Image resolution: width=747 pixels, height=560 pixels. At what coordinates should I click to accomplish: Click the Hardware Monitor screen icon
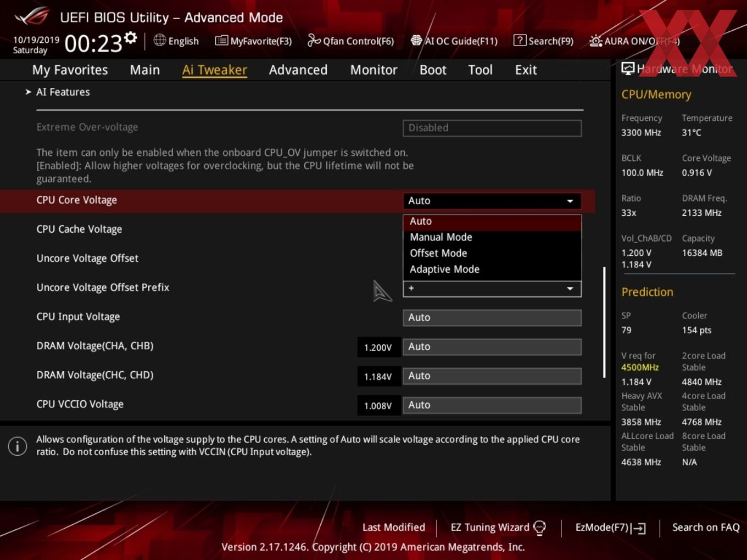pyautogui.click(x=628, y=69)
